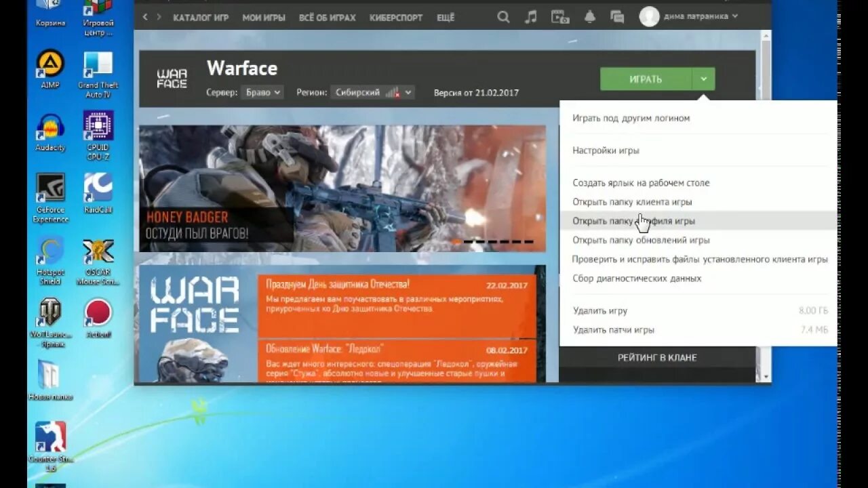The image size is (868, 488).
Task: Launch the World of Tanks launcher shortcut
Action: coord(50,322)
